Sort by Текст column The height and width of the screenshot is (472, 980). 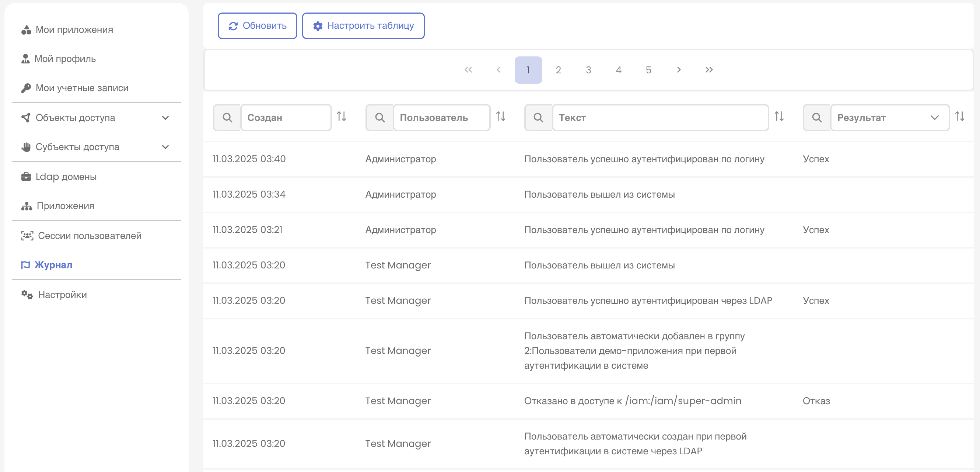779,116
